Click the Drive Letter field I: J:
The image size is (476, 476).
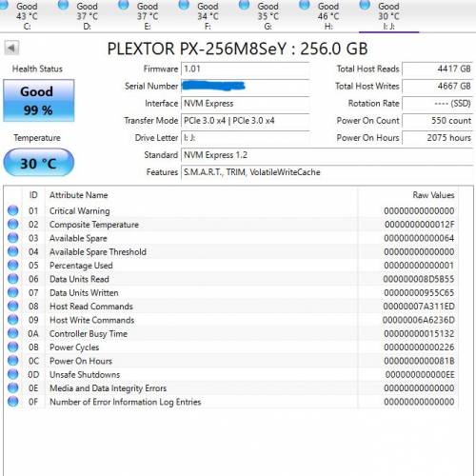[246, 138]
